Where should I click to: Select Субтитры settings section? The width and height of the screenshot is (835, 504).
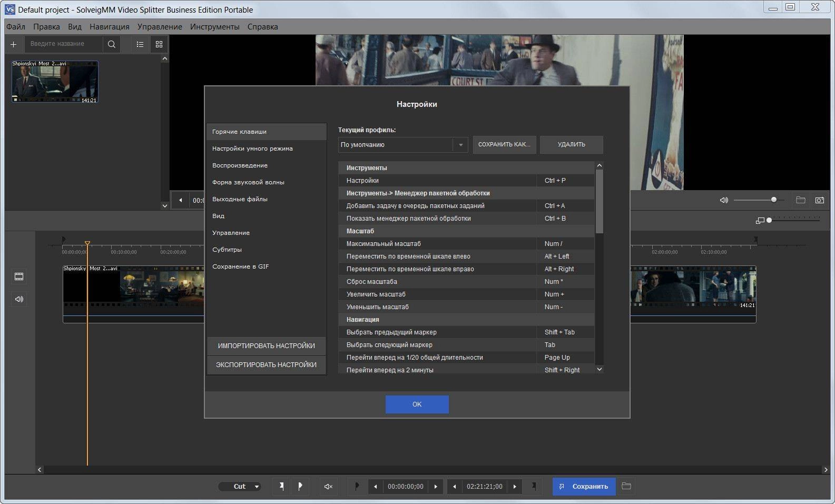click(267, 250)
